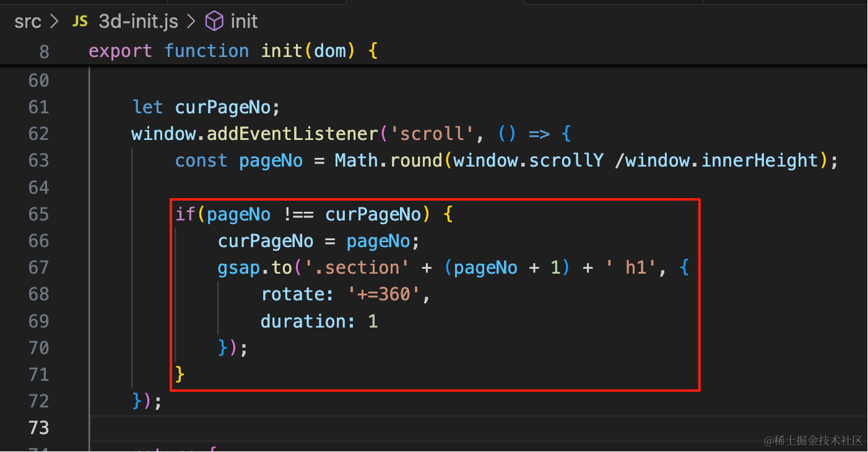Viewport: 868px width, 452px height.
Task: Click line number 69 in gutter
Action: pyautogui.click(x=39, y=321)
